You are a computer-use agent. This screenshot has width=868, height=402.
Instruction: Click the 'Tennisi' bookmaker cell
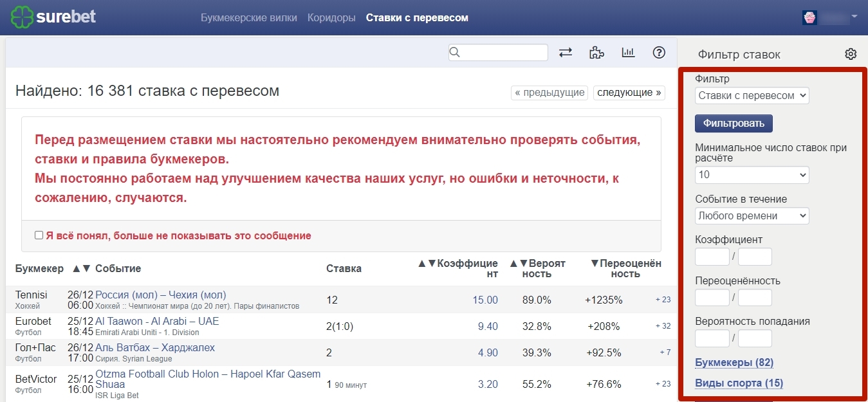[x=32, y=295]
